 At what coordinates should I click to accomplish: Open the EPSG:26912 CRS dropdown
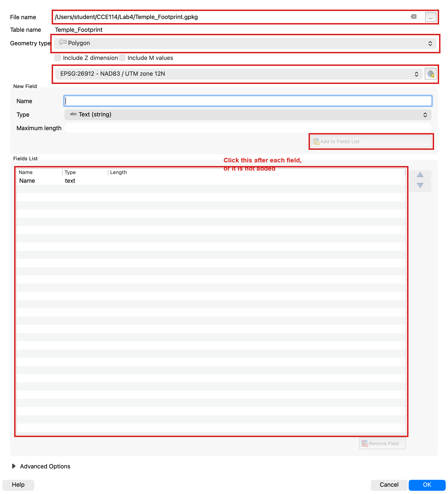[239, 74]
